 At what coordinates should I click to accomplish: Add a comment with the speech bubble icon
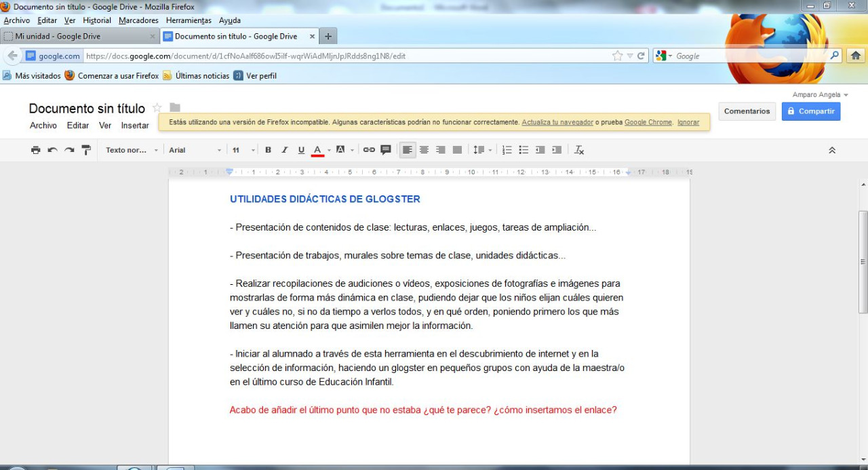pos(386,150)
